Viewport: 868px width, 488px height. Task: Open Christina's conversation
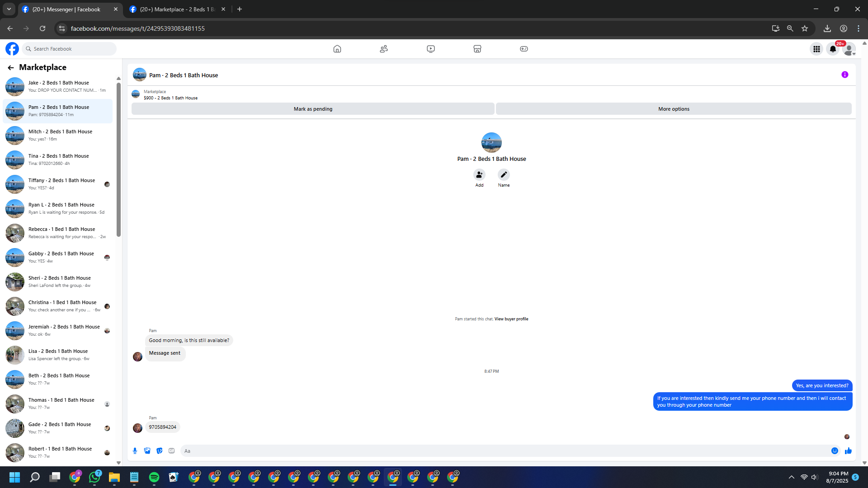[x=58, y=306]
